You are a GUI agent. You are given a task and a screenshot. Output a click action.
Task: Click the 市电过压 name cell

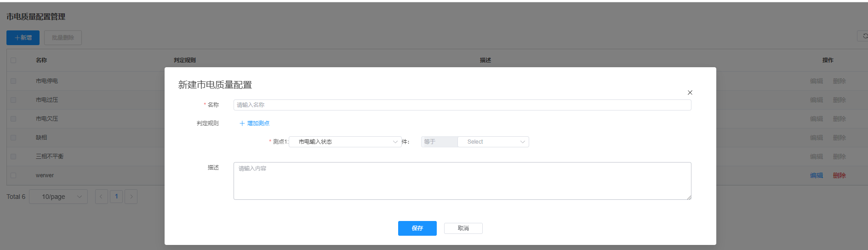click(x=47, y=100)
